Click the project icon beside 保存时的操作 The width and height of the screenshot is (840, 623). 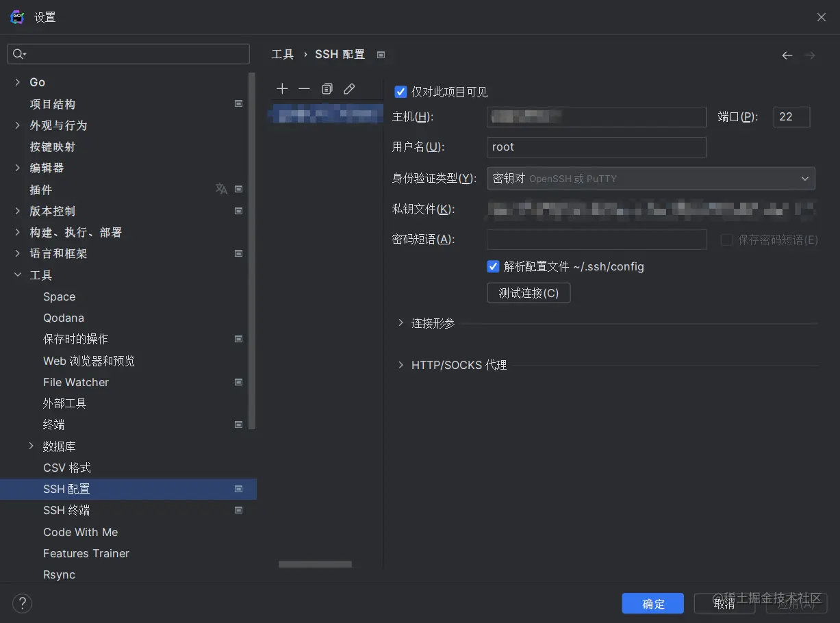click(x=239, y=339)
